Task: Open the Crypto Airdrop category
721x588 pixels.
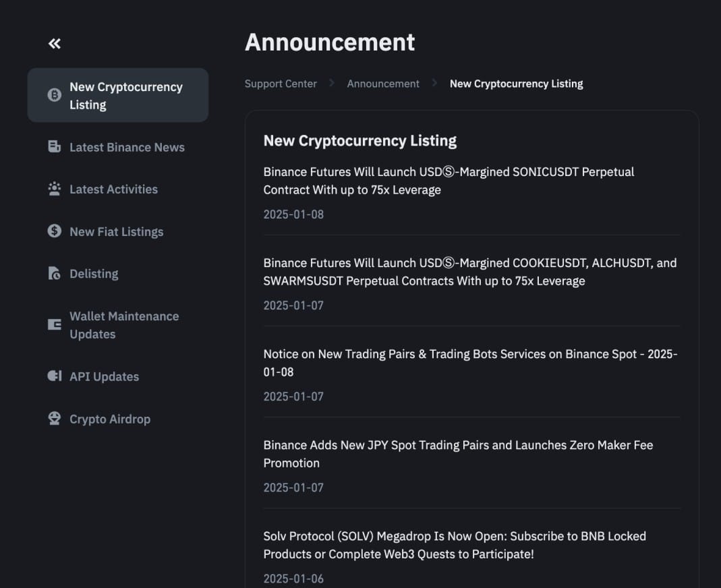Action: pyautogui.click(x=110, y=419)
